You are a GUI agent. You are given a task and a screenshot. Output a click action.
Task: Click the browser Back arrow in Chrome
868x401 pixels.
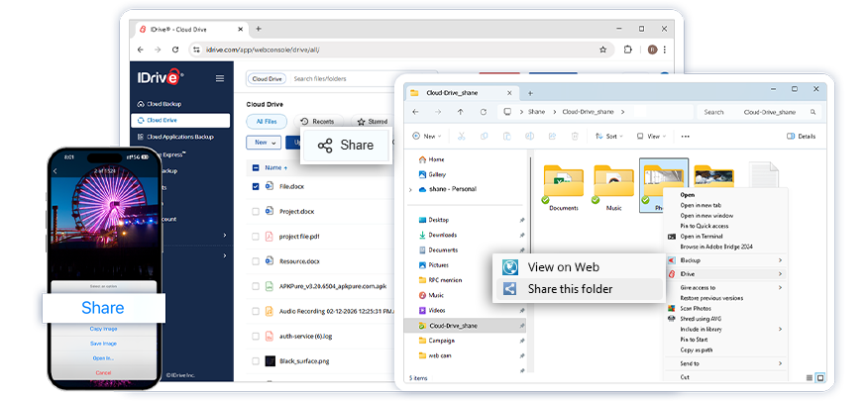[141, 50]
